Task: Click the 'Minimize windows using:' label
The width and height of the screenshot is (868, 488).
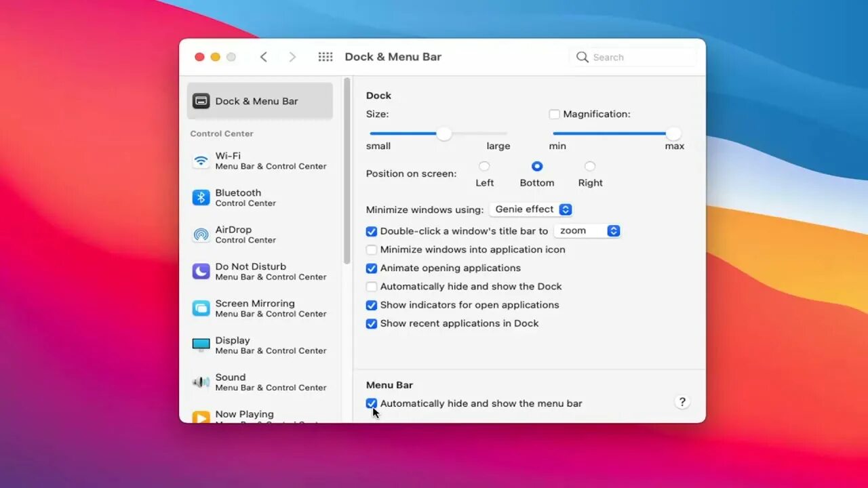Action: pyautogui.click(x=425, y=209)
